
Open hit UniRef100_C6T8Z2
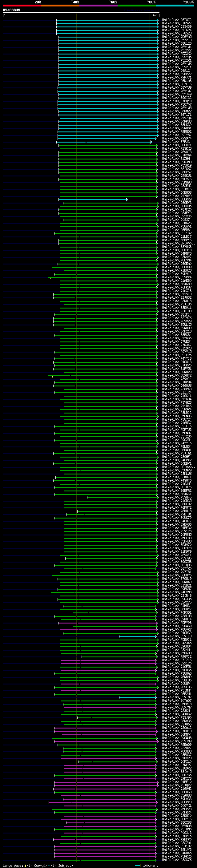[x=177, y=20]
